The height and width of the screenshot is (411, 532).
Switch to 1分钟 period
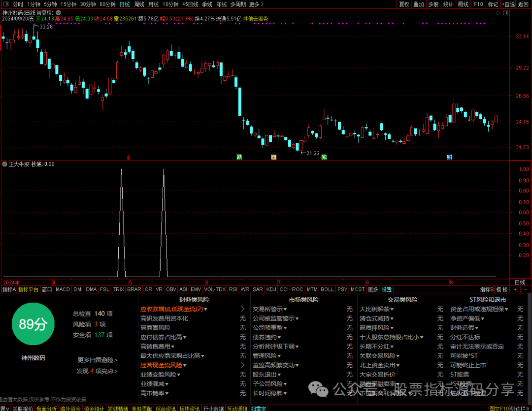coord(33,4)
